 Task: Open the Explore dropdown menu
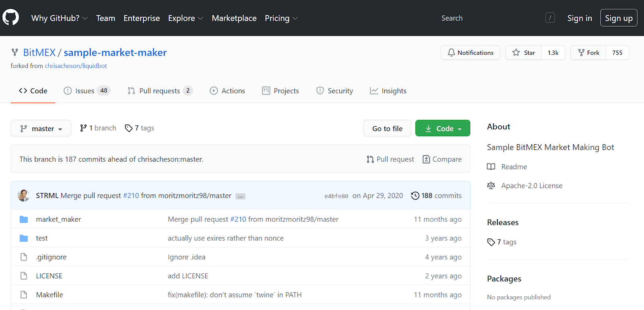tap(186, 18)
